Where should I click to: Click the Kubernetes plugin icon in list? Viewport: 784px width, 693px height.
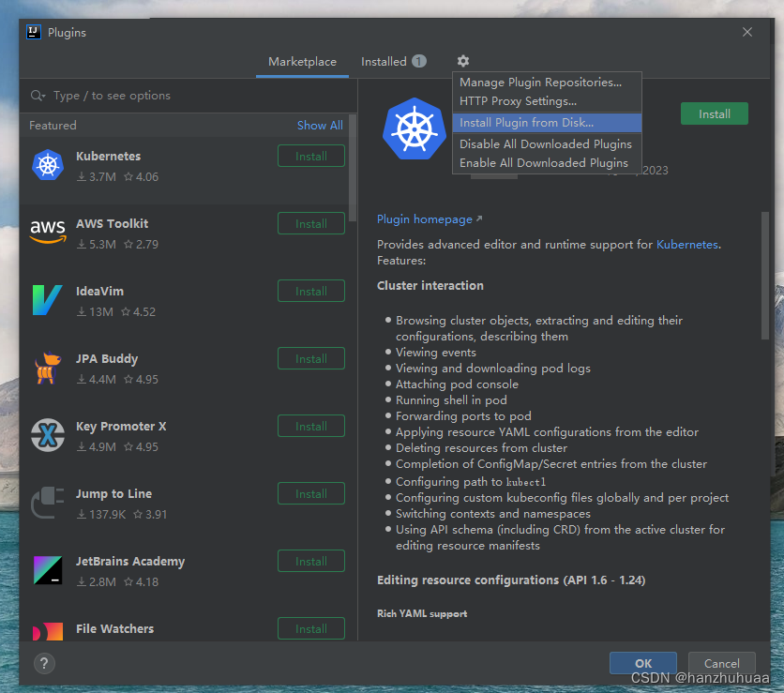(48, 165)
